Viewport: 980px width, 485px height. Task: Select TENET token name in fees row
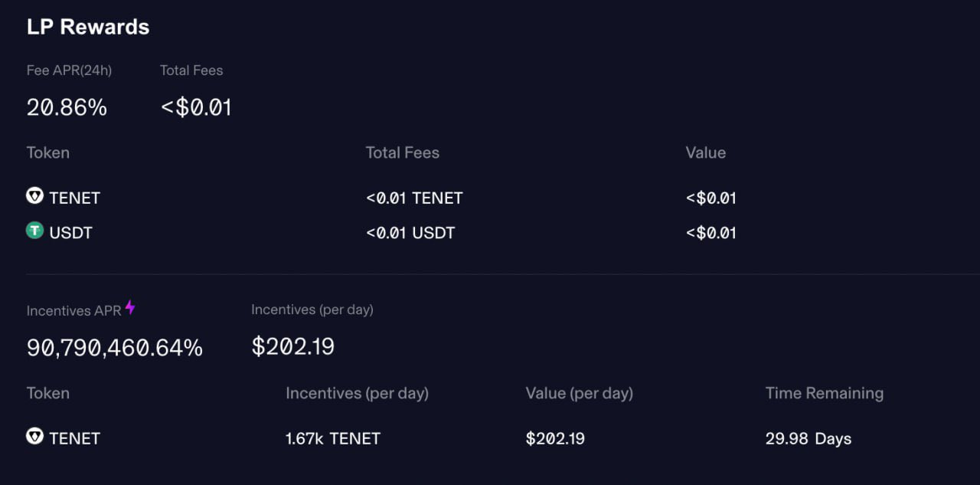pos(75,198)
